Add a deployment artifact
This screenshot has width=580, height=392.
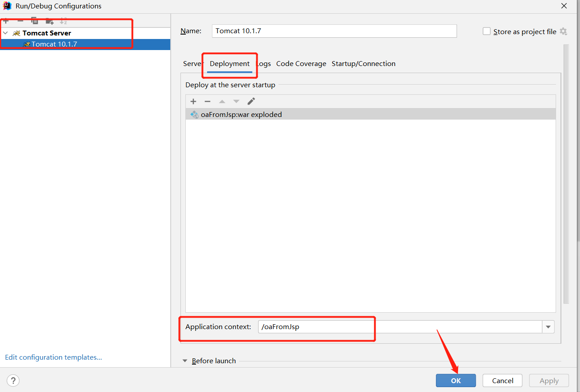coord(193,101)
